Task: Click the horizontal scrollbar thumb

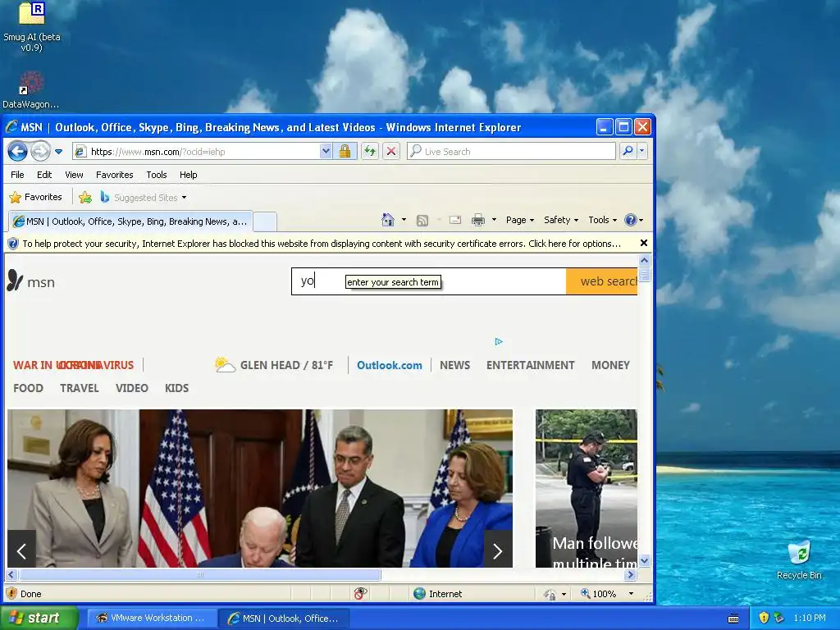Action: [x=200, y=575]
